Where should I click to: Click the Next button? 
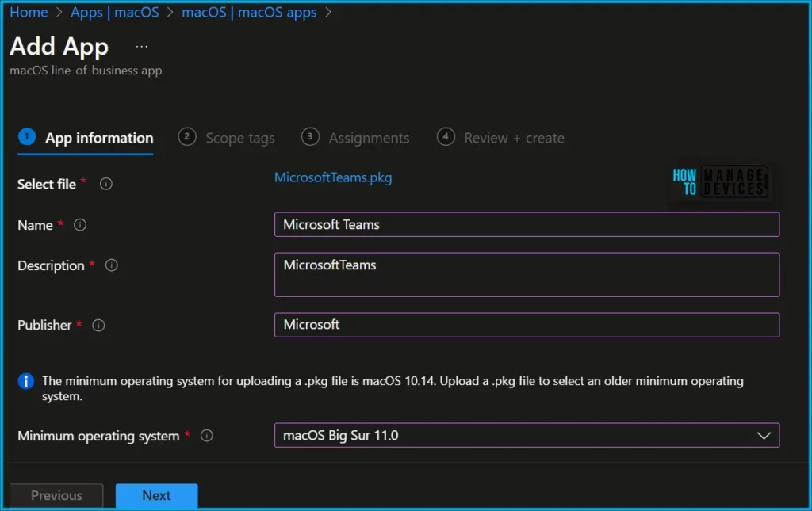tap(156, 495)
